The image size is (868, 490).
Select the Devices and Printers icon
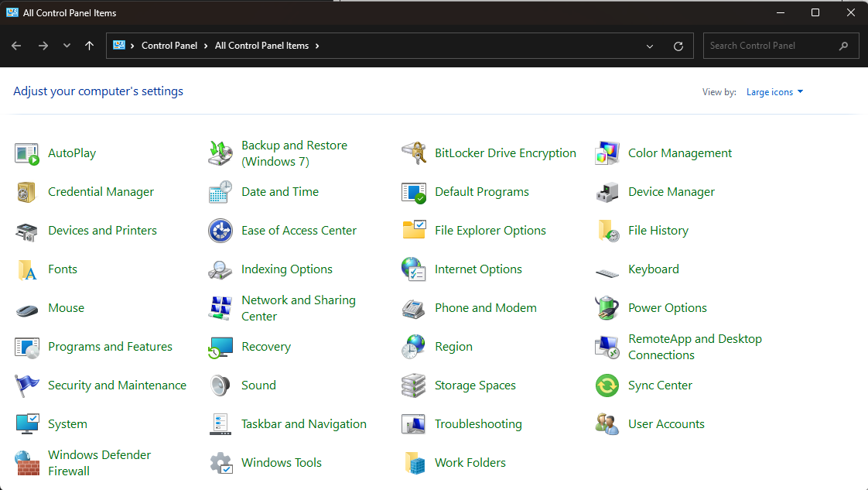click(x=26, y=231)
